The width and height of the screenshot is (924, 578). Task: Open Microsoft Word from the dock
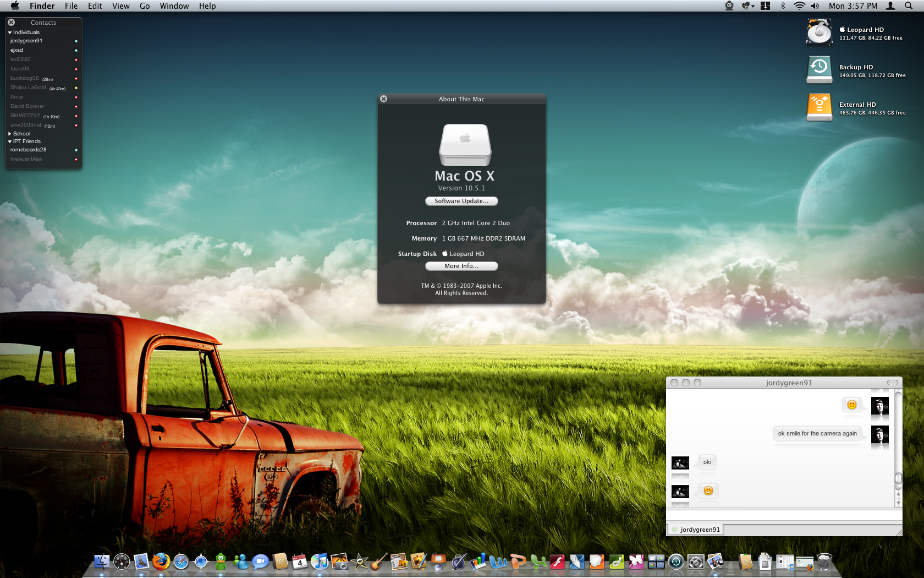(x=498, y=561)
